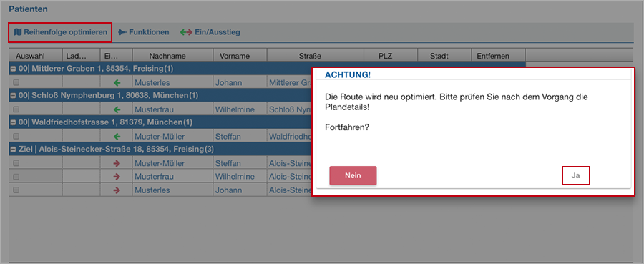
Task: Select Muster-Müller in the Waldfriedhofstrasse group
Action: (160, 137)
